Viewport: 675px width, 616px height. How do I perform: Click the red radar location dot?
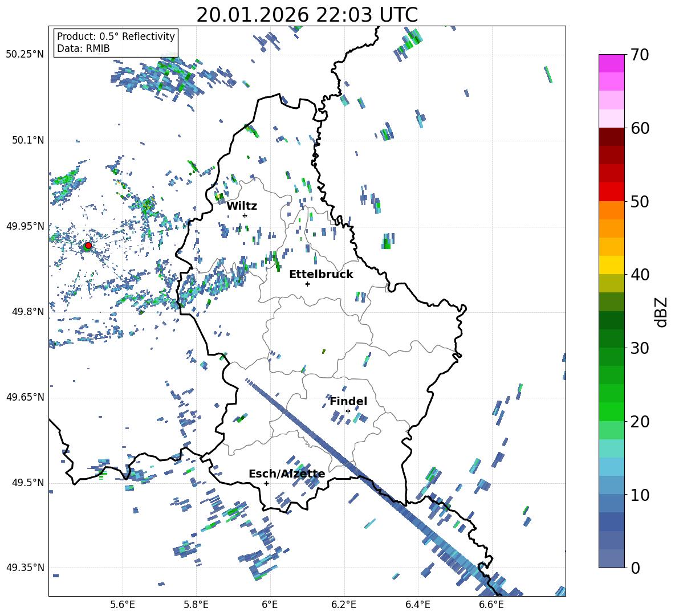pos(88,246)
